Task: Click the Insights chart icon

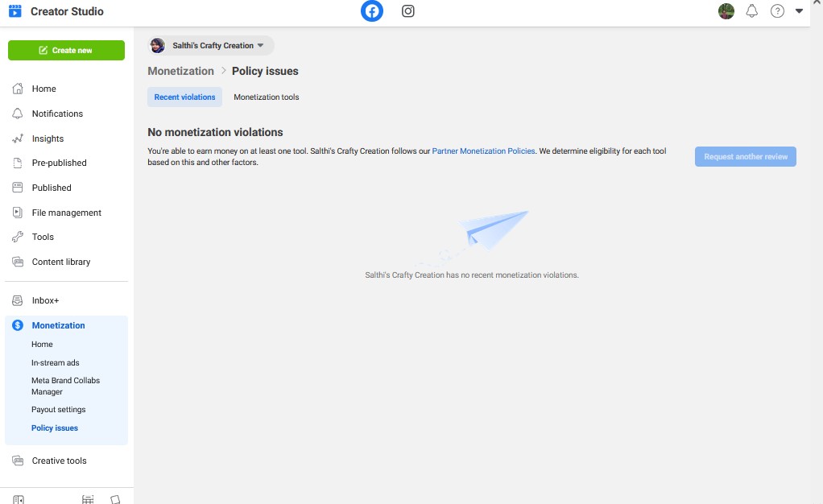Action: pyautogui.click(x=18, y=138)
